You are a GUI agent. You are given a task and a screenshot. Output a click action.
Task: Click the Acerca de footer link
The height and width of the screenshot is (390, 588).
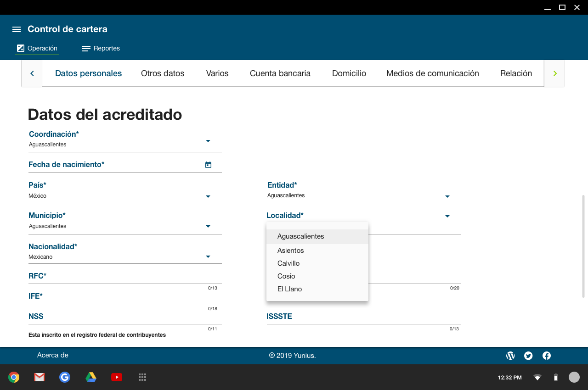53,355
